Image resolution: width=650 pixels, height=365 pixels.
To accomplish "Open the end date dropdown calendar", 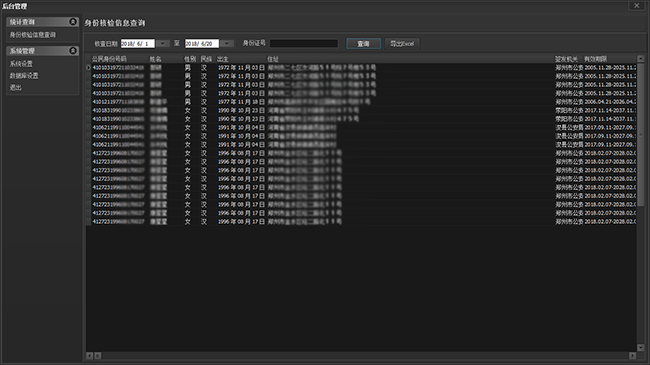I will 227,44.
